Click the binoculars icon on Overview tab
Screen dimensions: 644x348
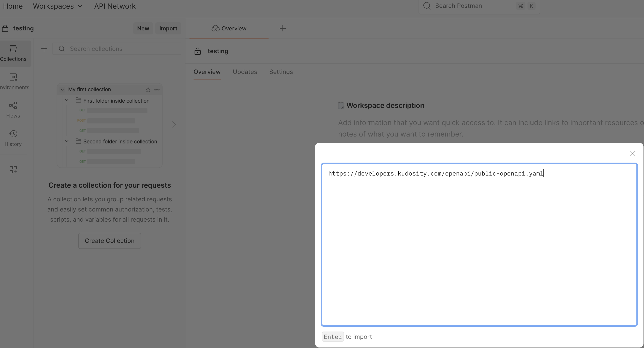[215, 28]
